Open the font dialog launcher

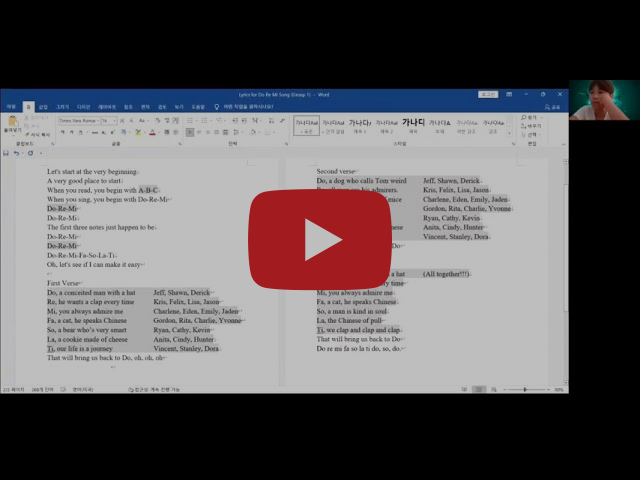180,144
